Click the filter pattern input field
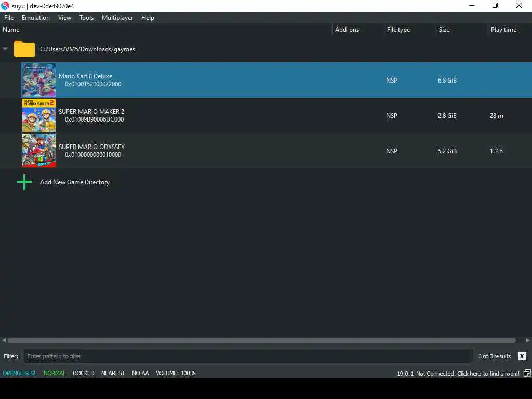This screenshot has height=399, width=532. (x=248, y=356)
